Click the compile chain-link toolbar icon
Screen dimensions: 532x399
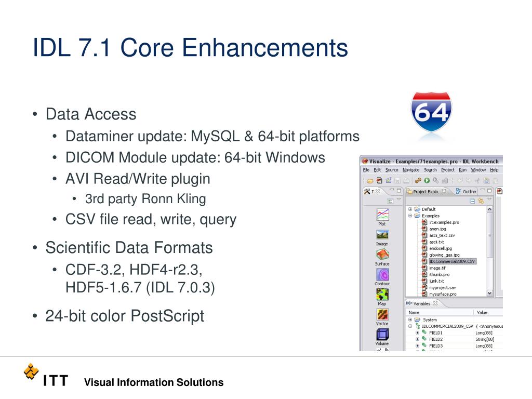pyautogui.click(x=418, y=181)
